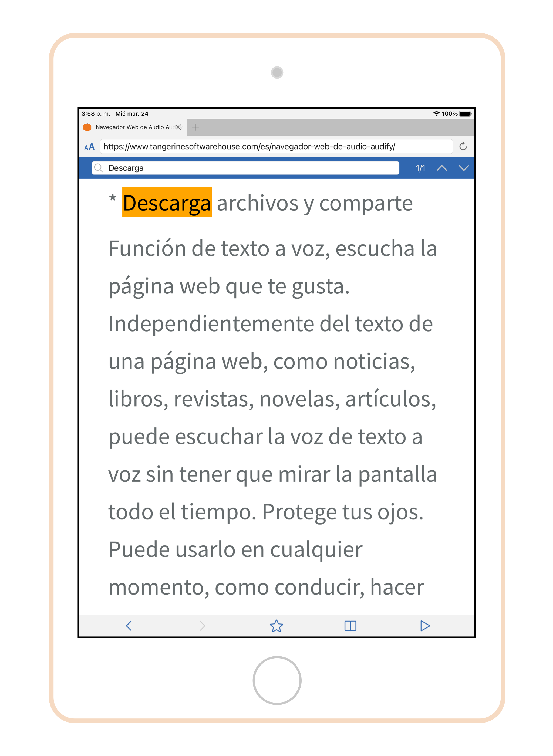Tap the tangerine favicon on the tab
553x756 pixels.
pyautogui.click(x=87, y=127)
